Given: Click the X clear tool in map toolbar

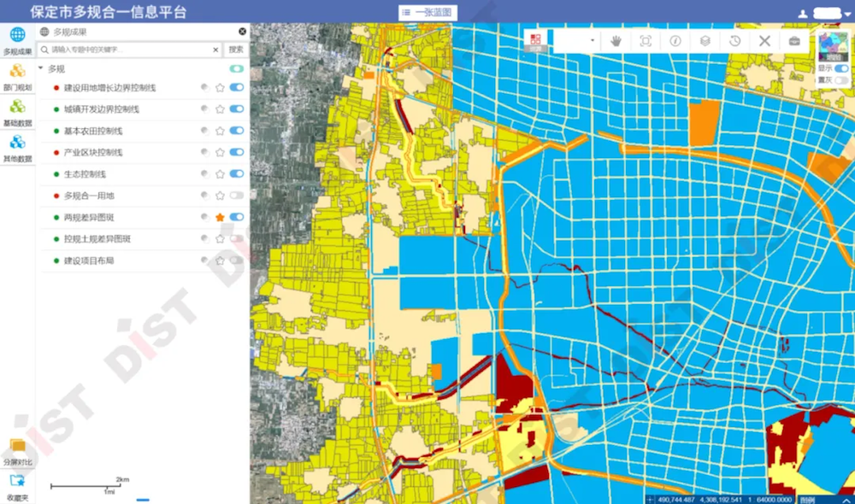Looking at the screenshot, I should tap(764, 41).
